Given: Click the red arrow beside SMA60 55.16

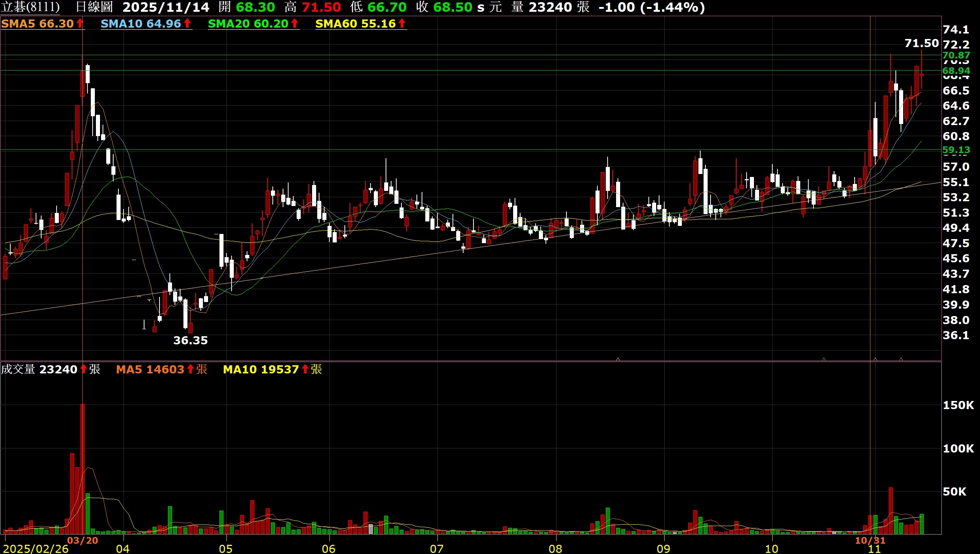Looking at the screenshot, I should (402, 23).
